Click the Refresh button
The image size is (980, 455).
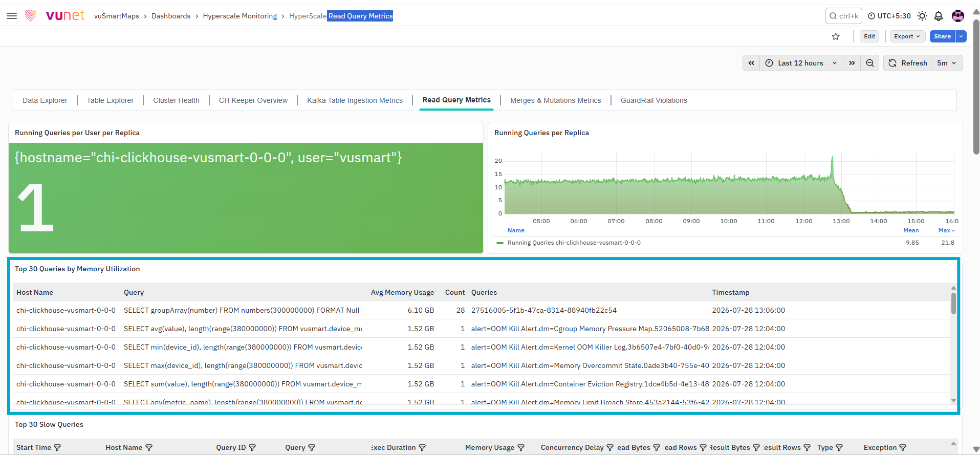[x=908, y=63]
